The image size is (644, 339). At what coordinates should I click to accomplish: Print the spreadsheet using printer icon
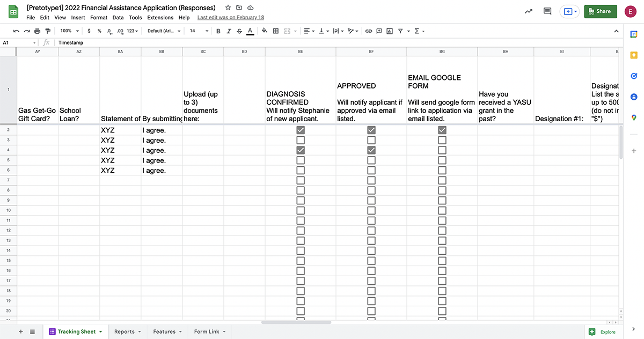[38, 31]
